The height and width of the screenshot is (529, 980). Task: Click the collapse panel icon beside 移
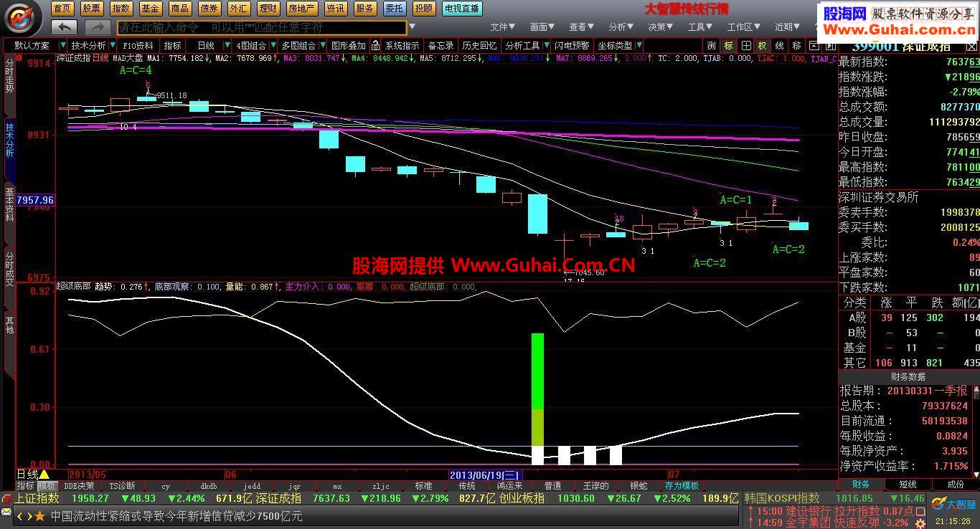point(813,45)
